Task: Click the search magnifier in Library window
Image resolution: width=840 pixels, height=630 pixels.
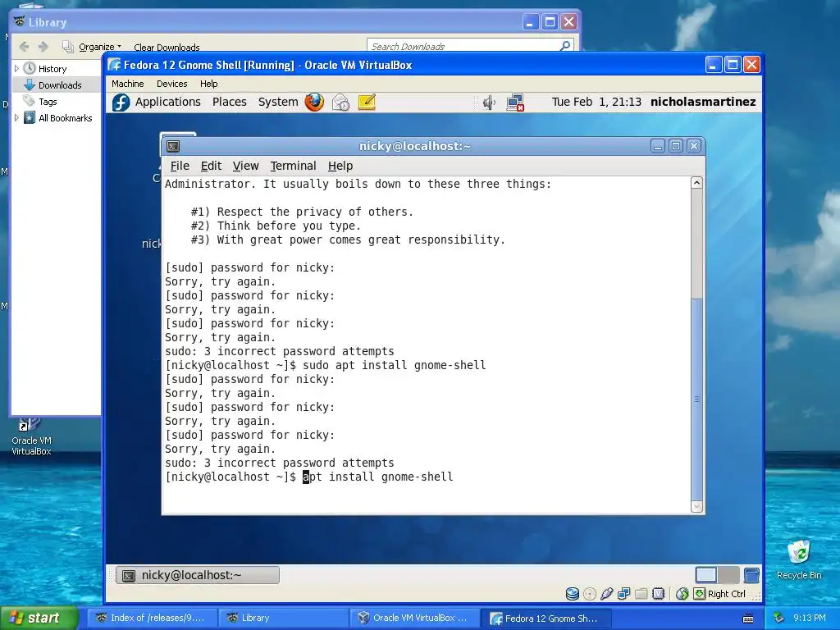Action: tap(565, 46)
